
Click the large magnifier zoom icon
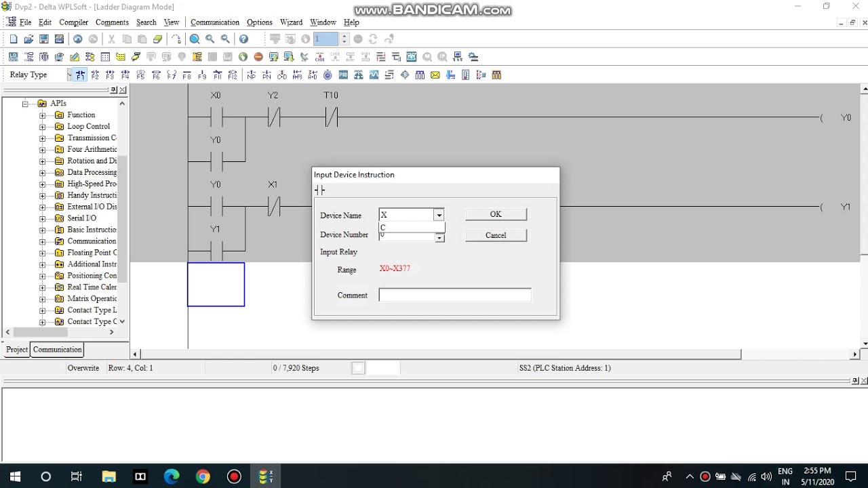[195, 39]
